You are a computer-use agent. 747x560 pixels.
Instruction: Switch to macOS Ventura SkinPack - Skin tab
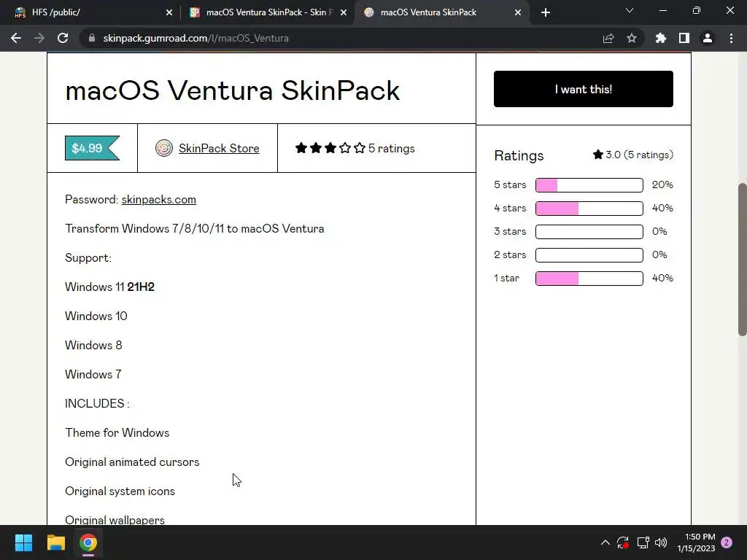click(x=268, y=12)
